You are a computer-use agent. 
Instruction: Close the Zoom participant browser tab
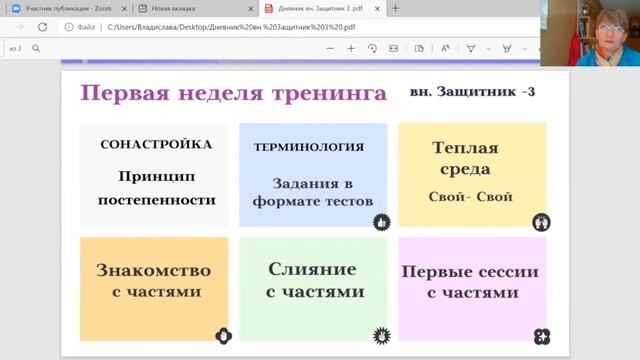(124, 9)
